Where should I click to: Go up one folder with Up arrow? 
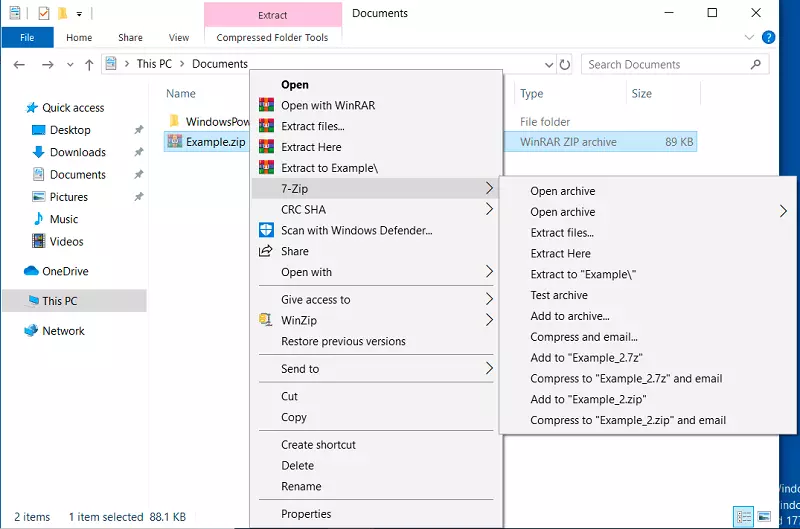click(x=90, y=65)
